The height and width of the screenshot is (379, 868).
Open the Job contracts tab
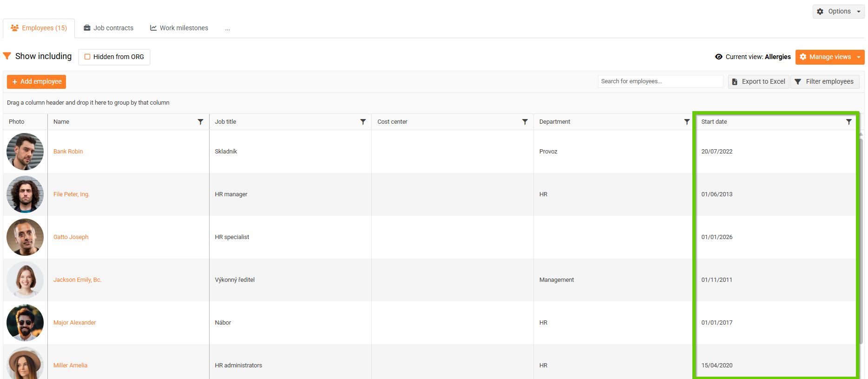click(108, 28)
